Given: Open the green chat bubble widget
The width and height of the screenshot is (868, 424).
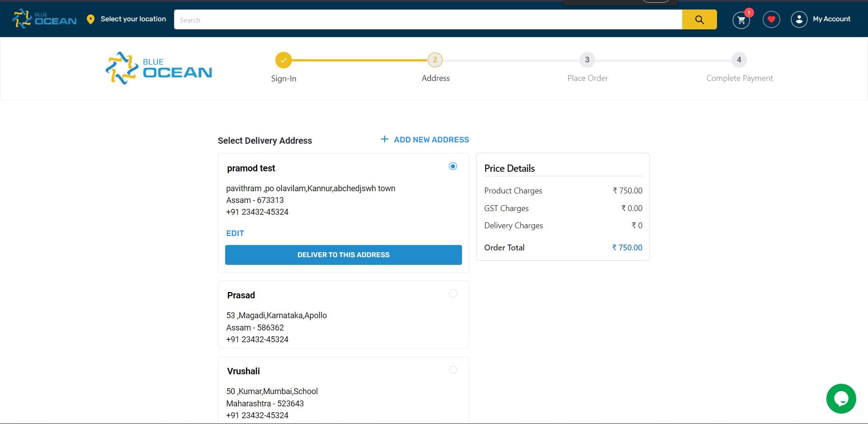Looking at the screenshot, I should coord(841,399).
